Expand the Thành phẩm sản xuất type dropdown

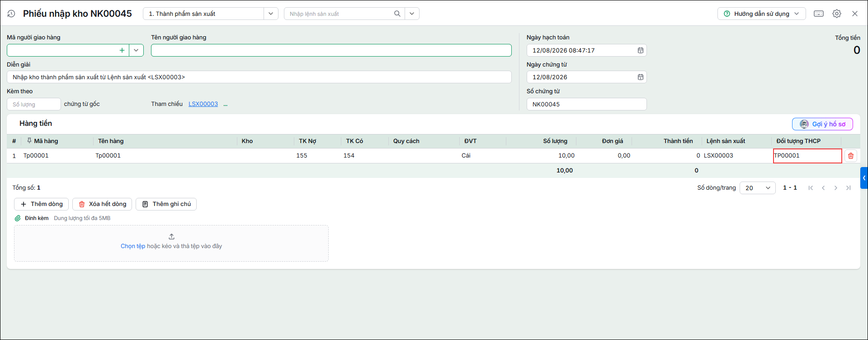[270, 14]
